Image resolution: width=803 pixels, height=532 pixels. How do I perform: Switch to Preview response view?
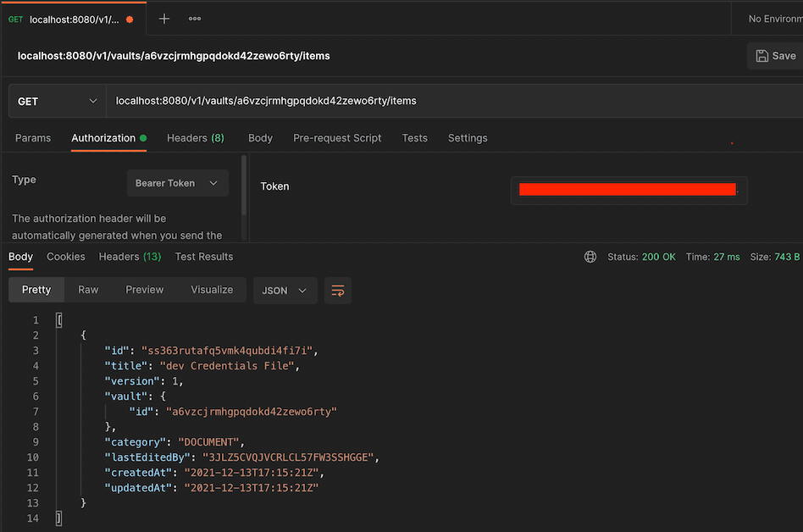click(144, 290)
